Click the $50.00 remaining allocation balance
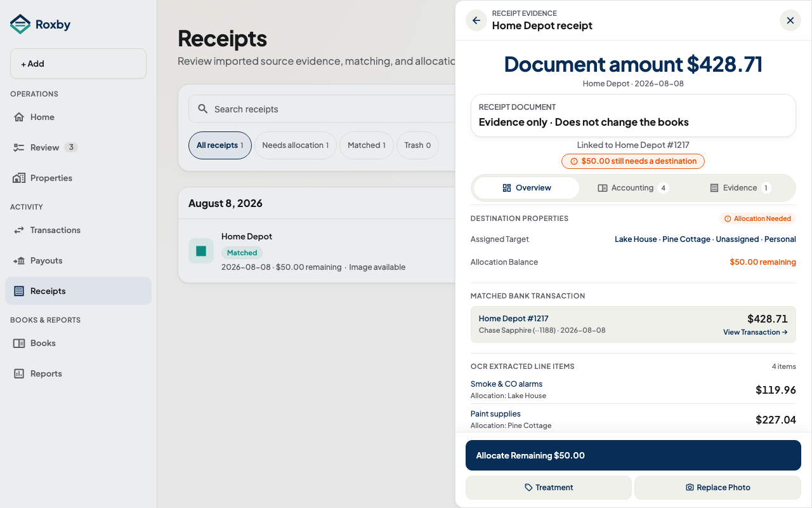This screenshot has width=812, height=508. 763,262
